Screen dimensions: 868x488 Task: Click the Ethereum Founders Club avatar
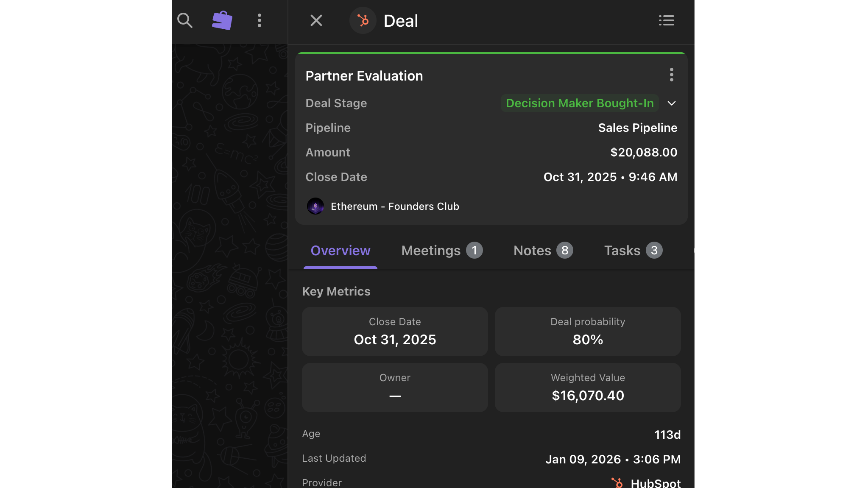pyautogui.click(x=315, y=206)
